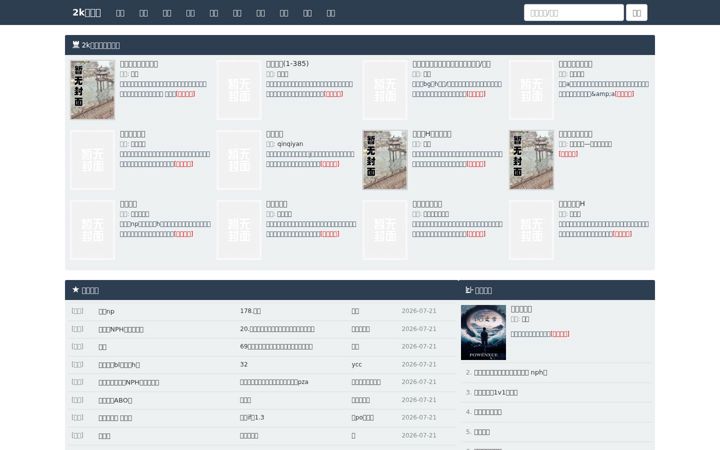Open card description containing "np" in third row
Screen dimensions: 720x450
165,229
